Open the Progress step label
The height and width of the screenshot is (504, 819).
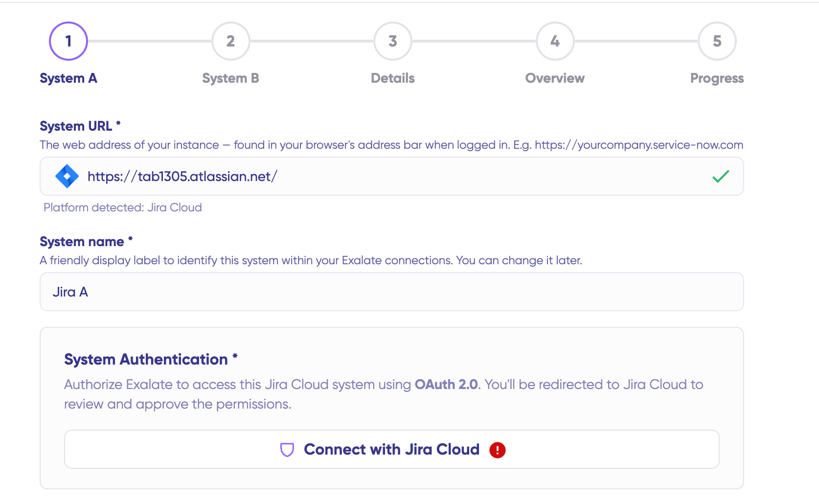717,78
